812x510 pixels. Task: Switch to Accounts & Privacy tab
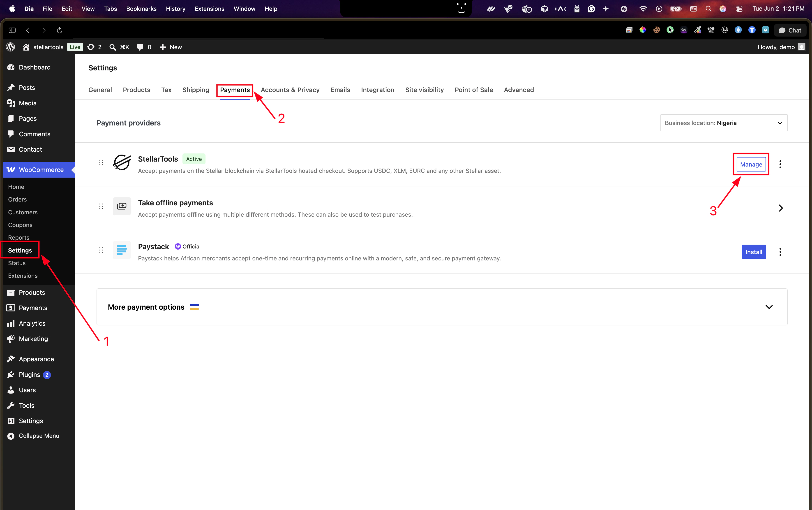(x=290, y=90)
